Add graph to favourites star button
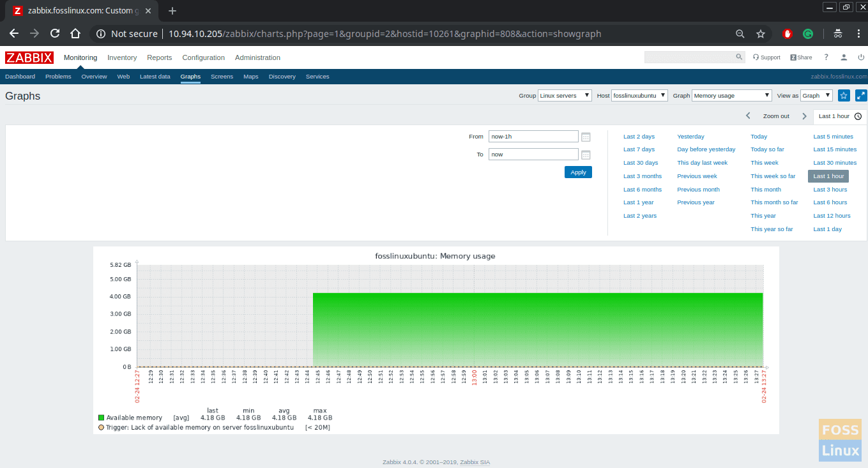The height and width of the screenshot is (468, 868). click(x=844, y=96)
